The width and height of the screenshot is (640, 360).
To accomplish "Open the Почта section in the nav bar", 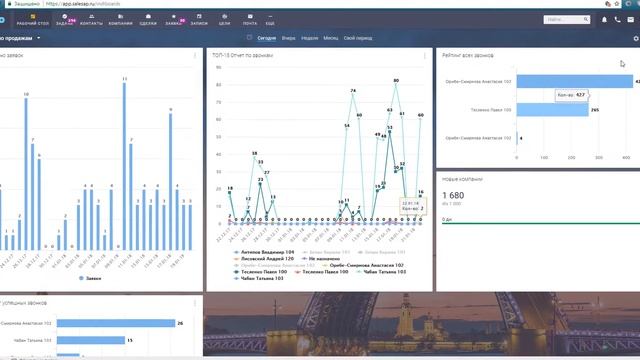I will pos(250,20).
